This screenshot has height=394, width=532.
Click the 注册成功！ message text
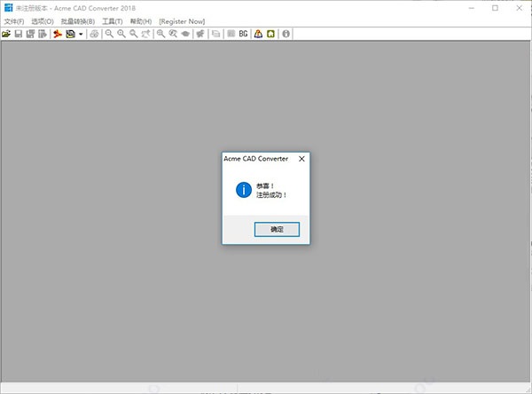[x=271, y=195]
